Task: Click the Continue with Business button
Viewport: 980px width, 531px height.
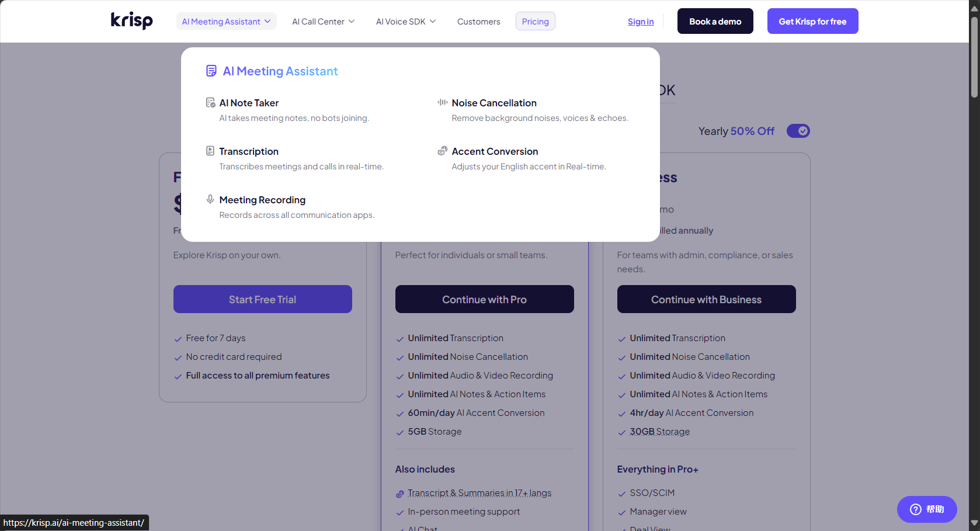Action: coord(707,299)
